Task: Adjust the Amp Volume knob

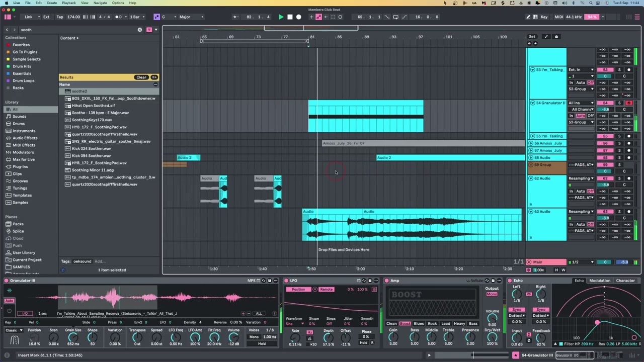Action: point(492,319)
